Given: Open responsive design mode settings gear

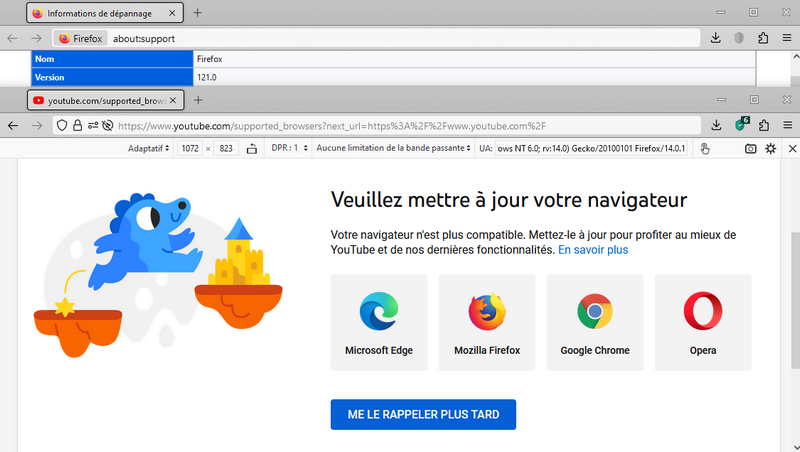Looking at the screenshot, I should pos(770,148).
